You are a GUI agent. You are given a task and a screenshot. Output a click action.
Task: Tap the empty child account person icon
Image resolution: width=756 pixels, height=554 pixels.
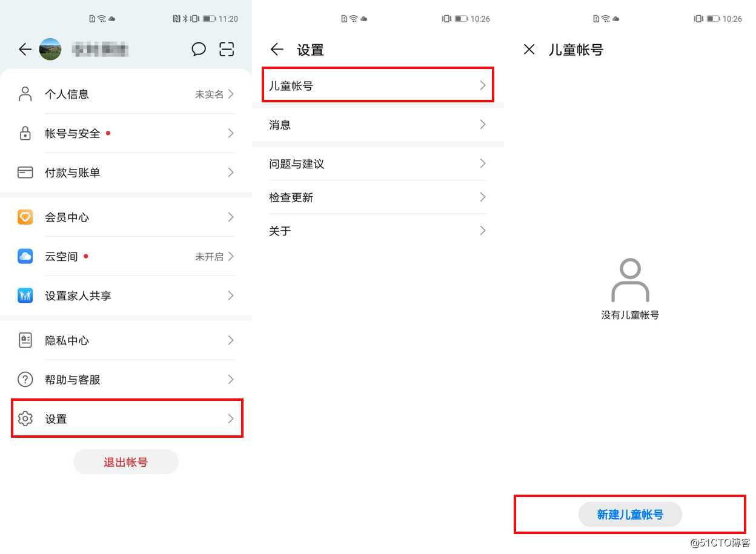(630, 280)
